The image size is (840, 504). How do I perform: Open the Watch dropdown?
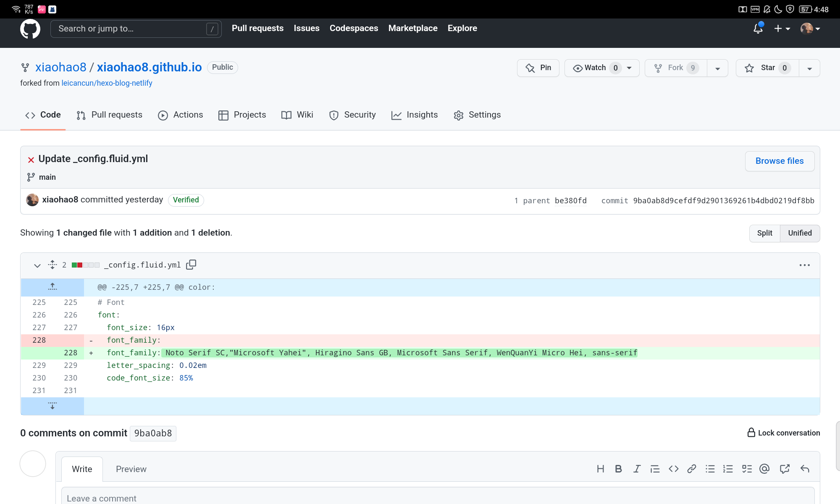click(601, 68)
